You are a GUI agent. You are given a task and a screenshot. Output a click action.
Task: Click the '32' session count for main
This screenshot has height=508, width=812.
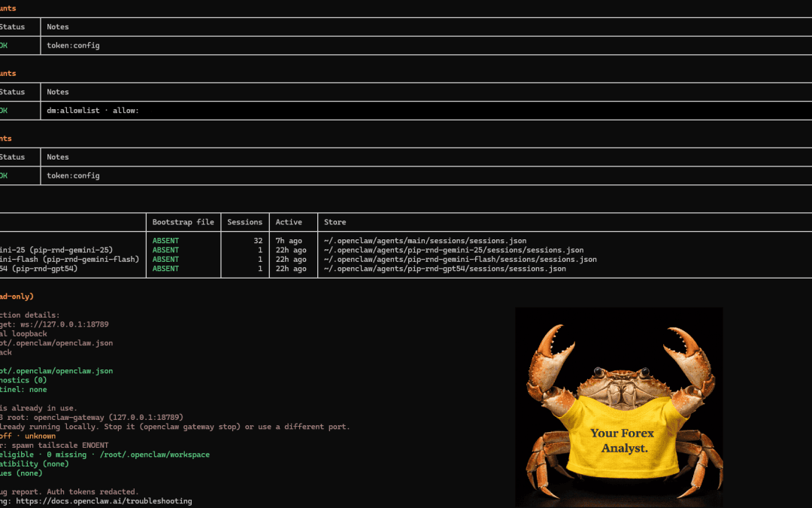coord(258,241)
